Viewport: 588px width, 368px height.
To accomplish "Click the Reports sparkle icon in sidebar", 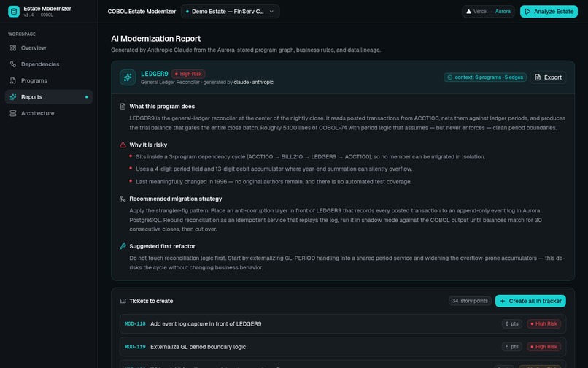I will click(13, 97).
